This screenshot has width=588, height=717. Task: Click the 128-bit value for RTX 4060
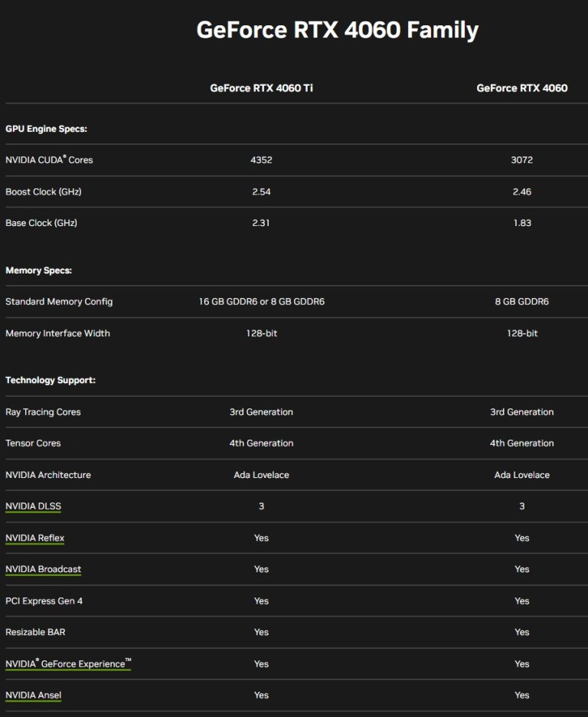coord(522,333)
